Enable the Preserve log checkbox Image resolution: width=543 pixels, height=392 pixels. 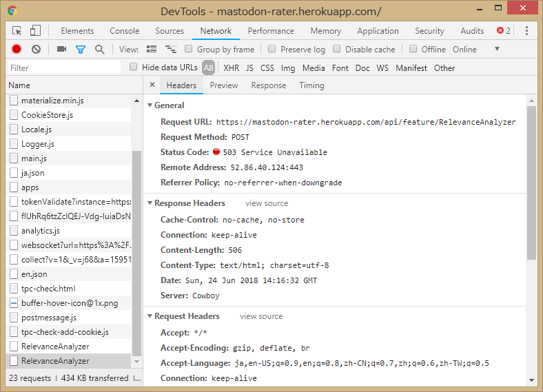[x=272, y=49]
